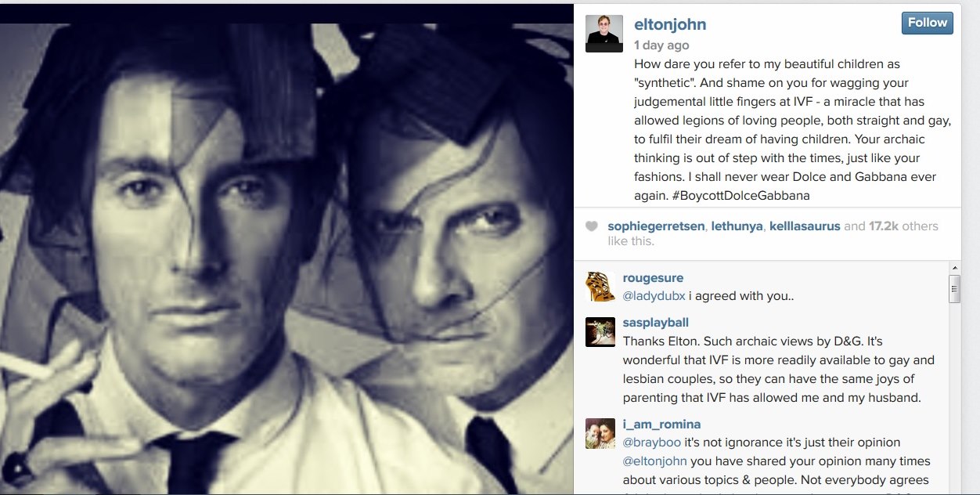Open sasplayball's profile avatar
Image resolution: width=980 pixels, height=495 pixels.
[x=600, y=331]
